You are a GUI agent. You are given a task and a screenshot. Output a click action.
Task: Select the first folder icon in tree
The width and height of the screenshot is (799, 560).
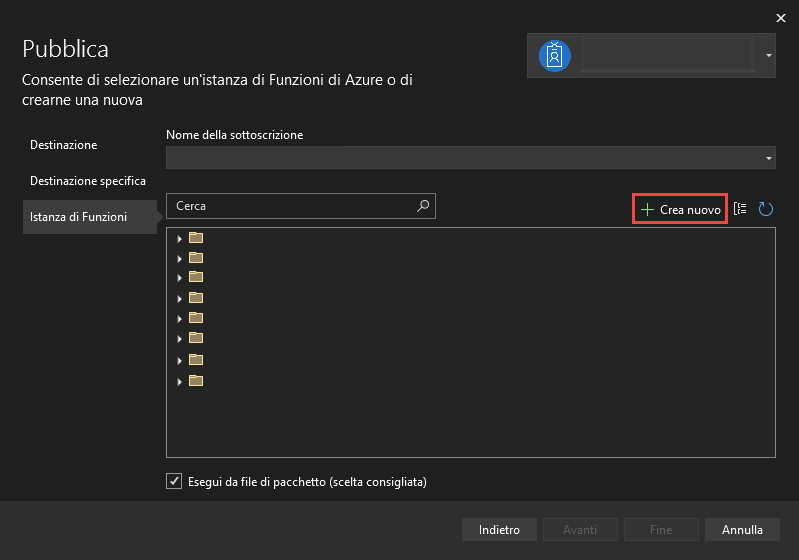coord(196,237)
